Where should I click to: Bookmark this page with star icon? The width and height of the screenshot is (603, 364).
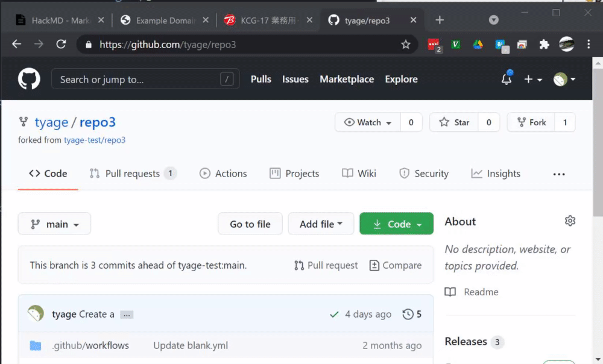[x=406, y=45]
